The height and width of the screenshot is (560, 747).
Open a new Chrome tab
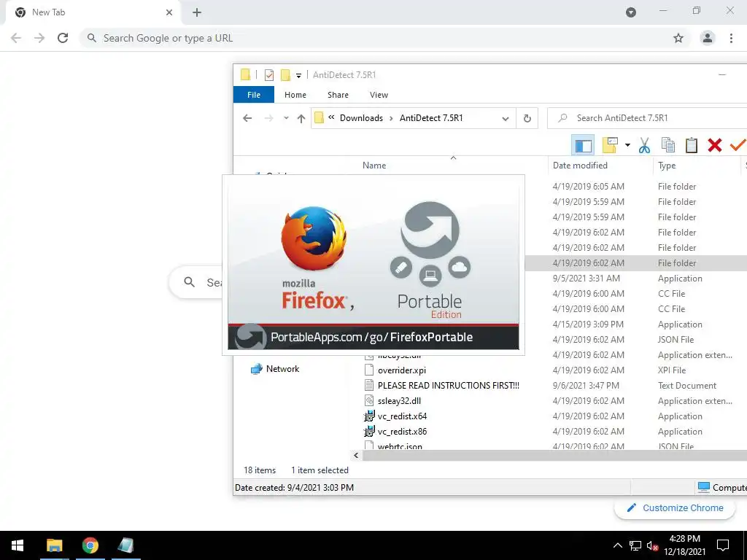click(197, 12)
